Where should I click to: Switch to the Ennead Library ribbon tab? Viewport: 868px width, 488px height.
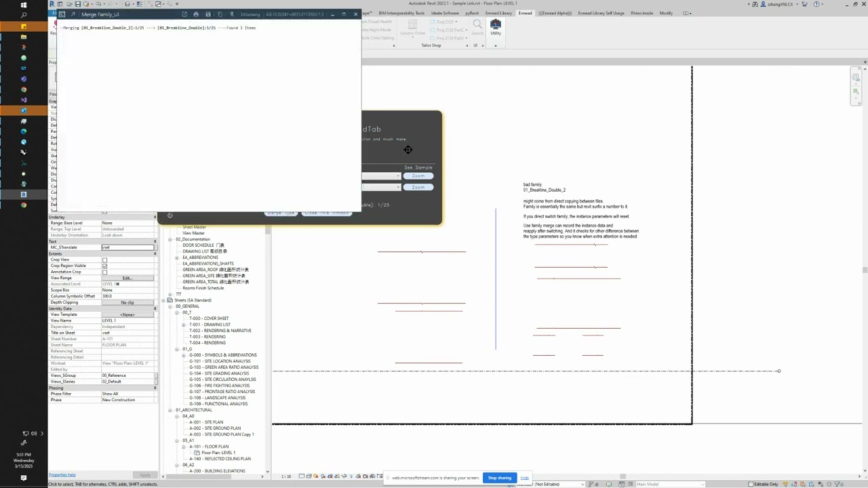point(499,13)
